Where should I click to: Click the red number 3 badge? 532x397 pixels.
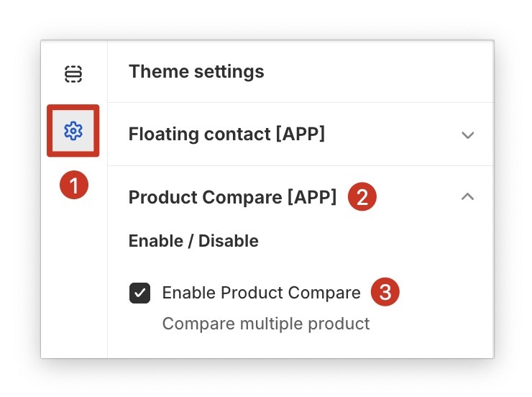click(385, 293)
